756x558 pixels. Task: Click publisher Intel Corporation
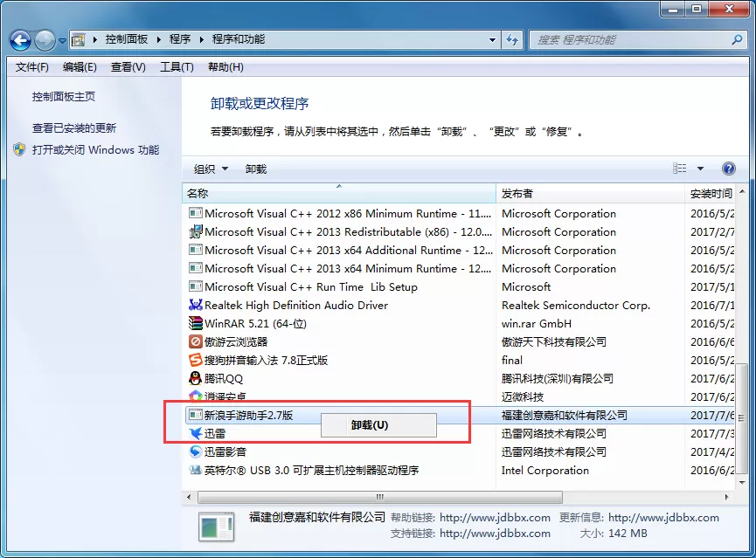click(544, 471)
